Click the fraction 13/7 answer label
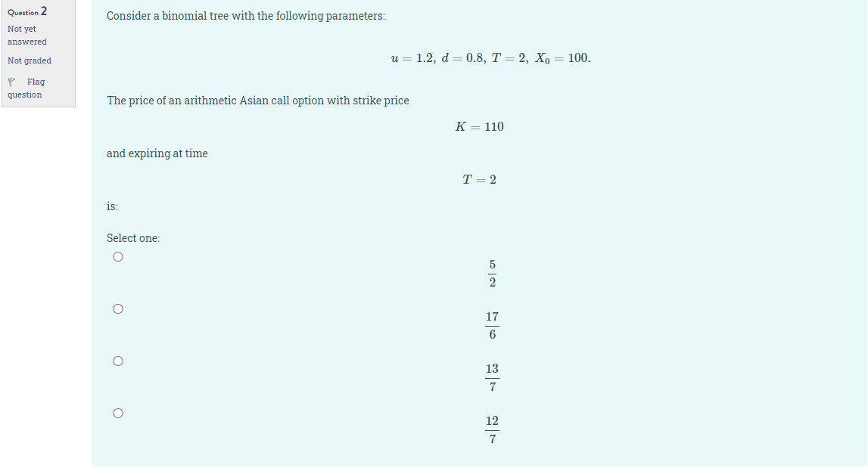The image size is (868, 468). pyautogui.click(x=492, y=377)
